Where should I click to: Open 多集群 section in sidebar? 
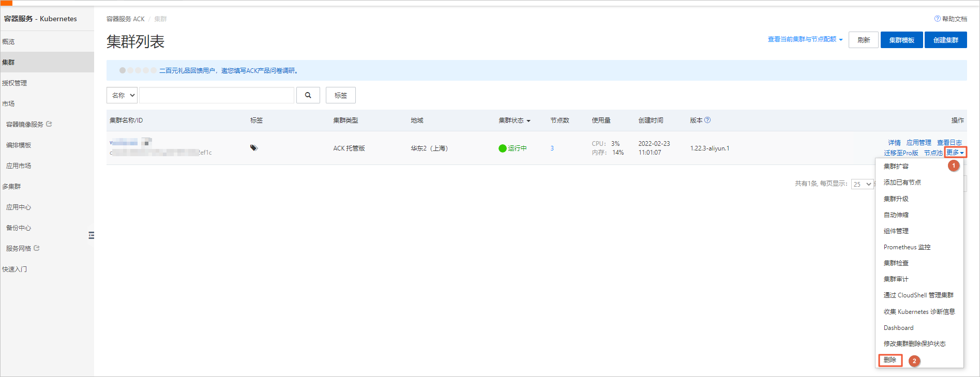(11, 186)
